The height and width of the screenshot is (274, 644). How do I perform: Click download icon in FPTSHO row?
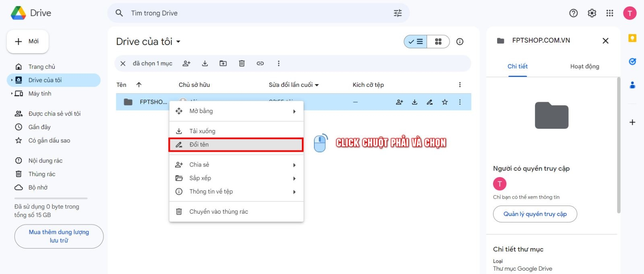tap(415, 102)
